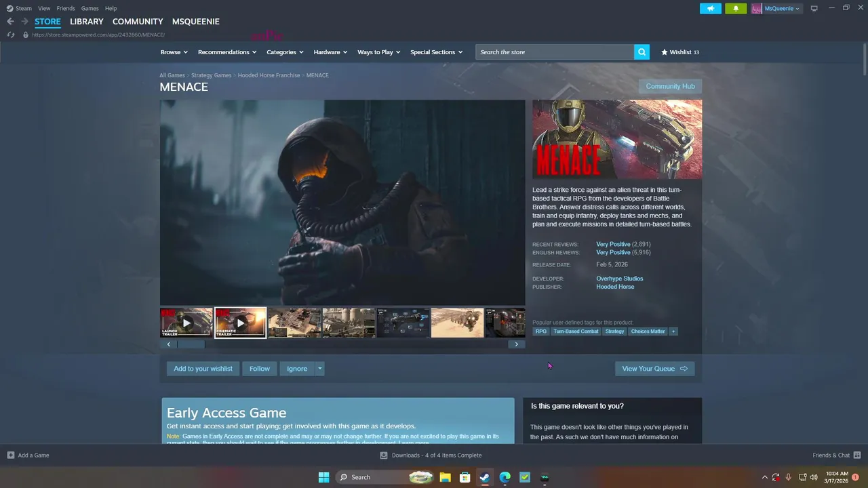Screen dimensions: 868x488
Task: Click the Steam logo menu icon
Action: [9, 8]
